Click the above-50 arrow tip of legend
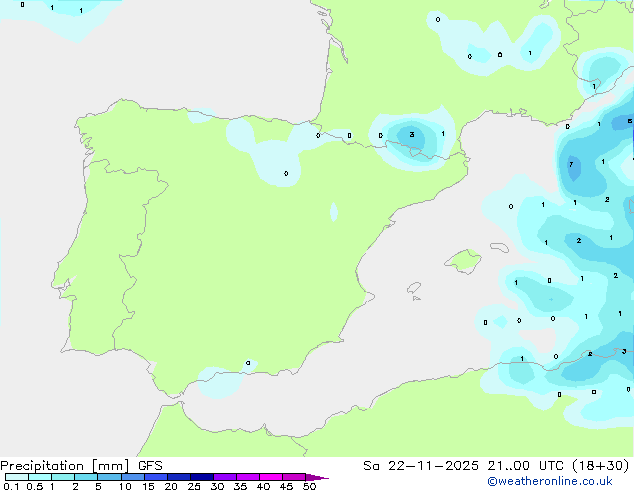Image resolution: width=634 pixels, height=490 pixels. coord(317,477)
